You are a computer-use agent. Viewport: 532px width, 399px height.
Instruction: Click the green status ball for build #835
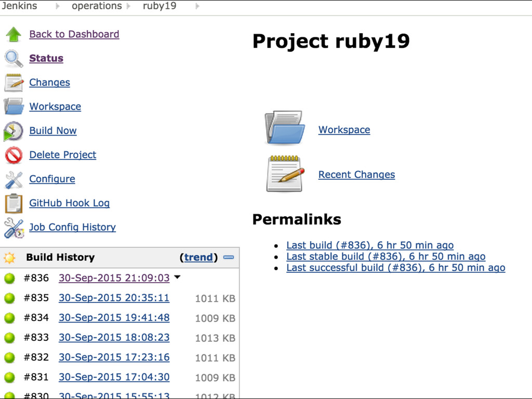tap(9, 298)
